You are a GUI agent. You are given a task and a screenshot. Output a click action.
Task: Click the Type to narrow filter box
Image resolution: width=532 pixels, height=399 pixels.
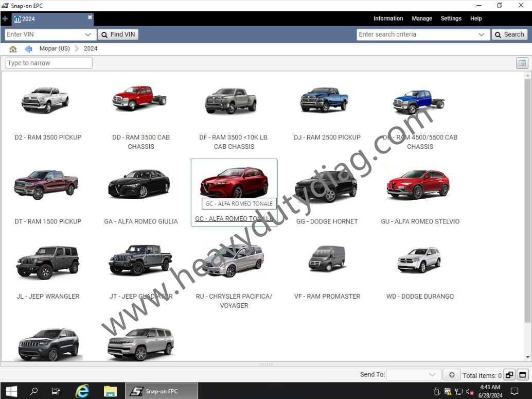point(49,63)
